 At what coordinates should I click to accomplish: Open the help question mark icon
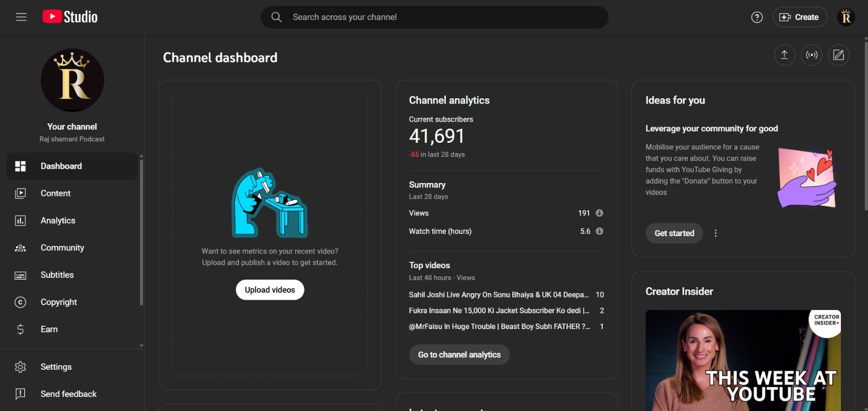[x=757, y=17]
